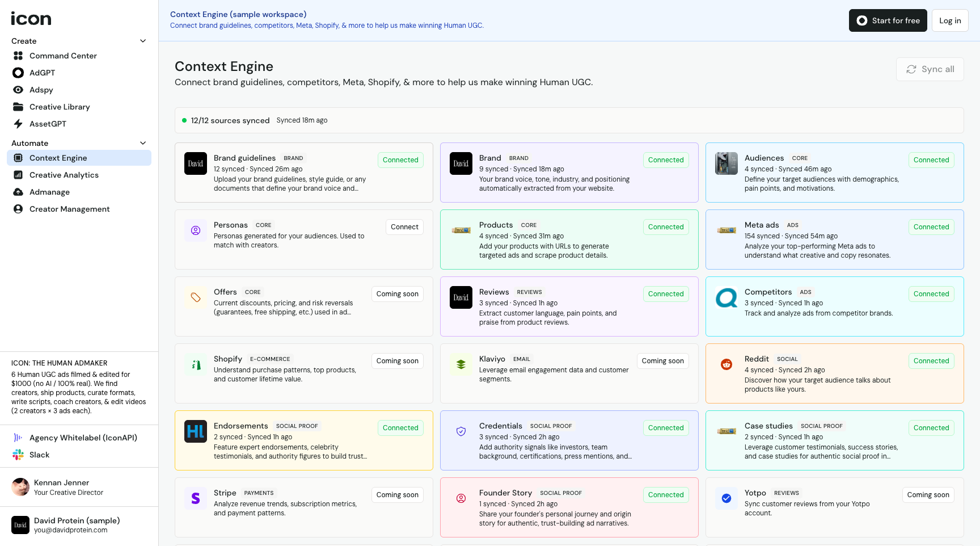
Task: Open David Protein (sample) account
Action: click(79, 525)
